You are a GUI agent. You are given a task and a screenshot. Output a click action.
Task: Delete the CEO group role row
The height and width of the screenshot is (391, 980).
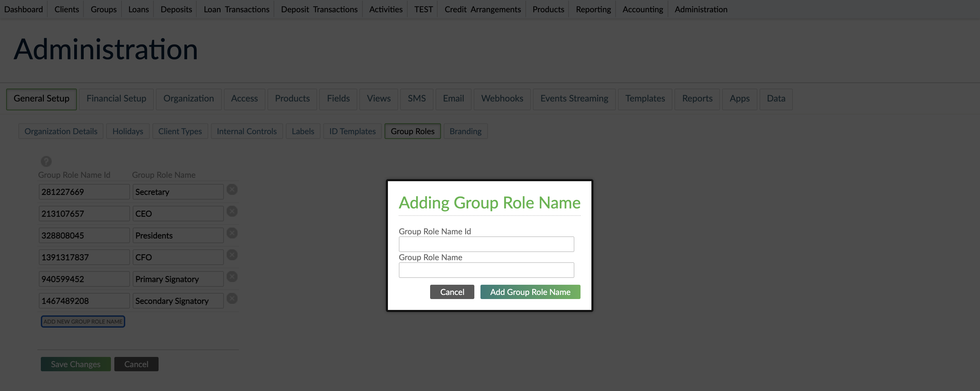232,211
